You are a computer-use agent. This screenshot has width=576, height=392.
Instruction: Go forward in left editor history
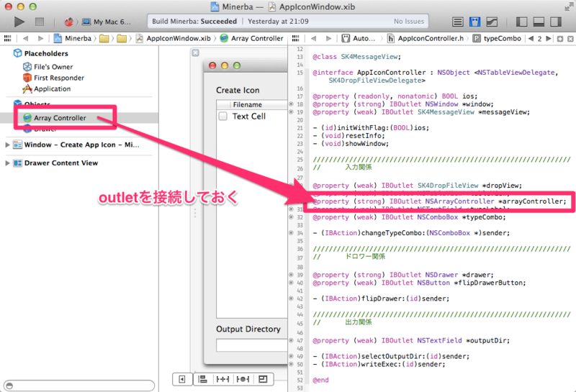[40, 38]
